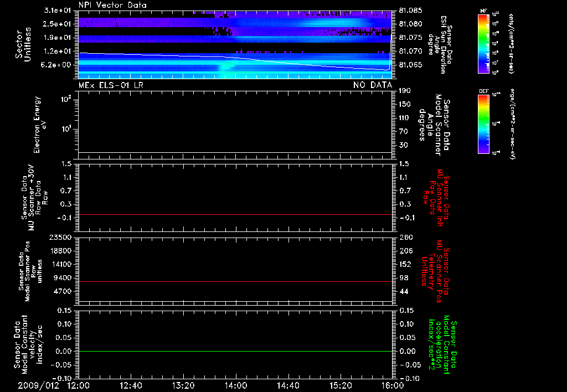
Task: Click the 12:40 time axis label
Action: click(131, 385)
